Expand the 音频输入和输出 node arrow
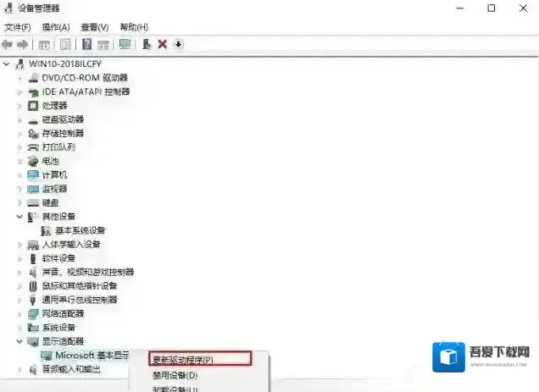Viewport: 539px width, 392px height. (x=19, y=369)
